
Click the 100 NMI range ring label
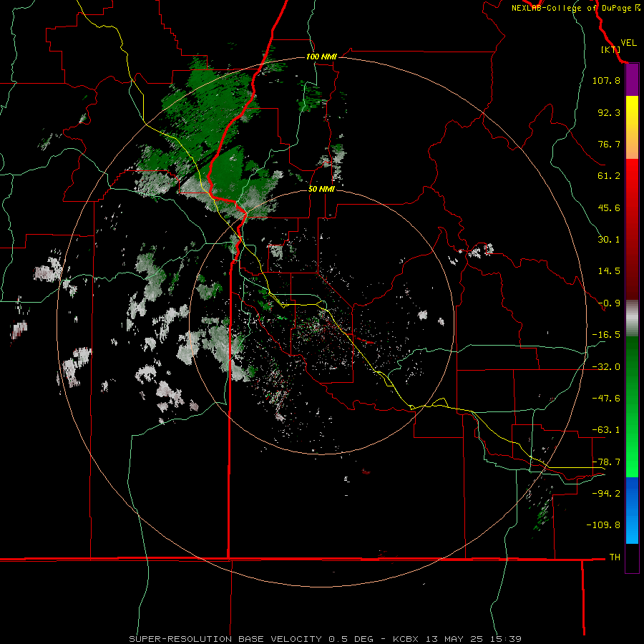[321, 57]
